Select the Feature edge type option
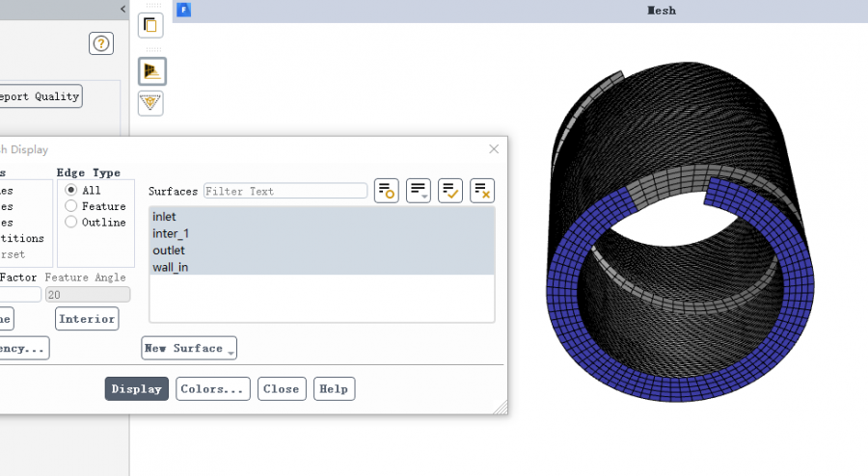 71,206
